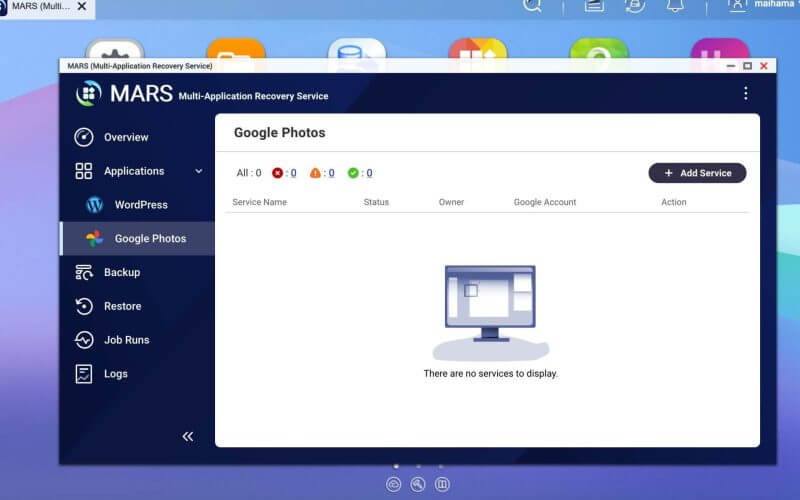Open the notifications bell icon in top bar

675,5
